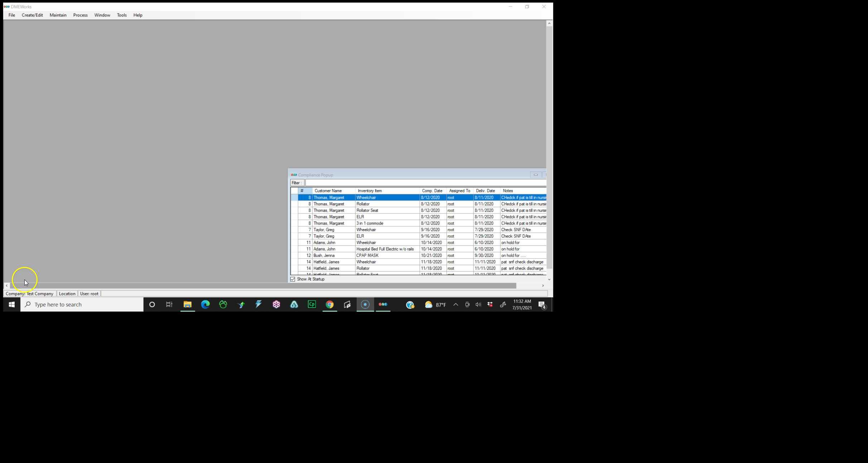868x463 pixels.
Task: Open Google Chrome from taskbar
Action: [x=329, y=304]
